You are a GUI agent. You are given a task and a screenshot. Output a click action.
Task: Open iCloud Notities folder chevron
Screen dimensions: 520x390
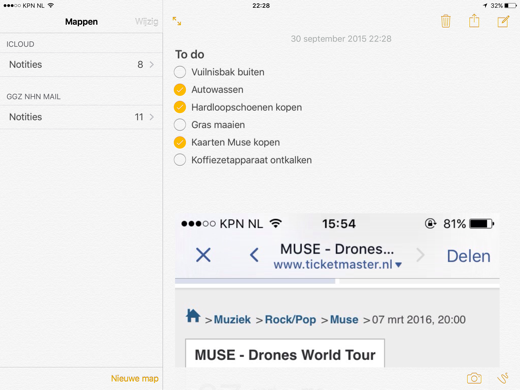point(152,64)
